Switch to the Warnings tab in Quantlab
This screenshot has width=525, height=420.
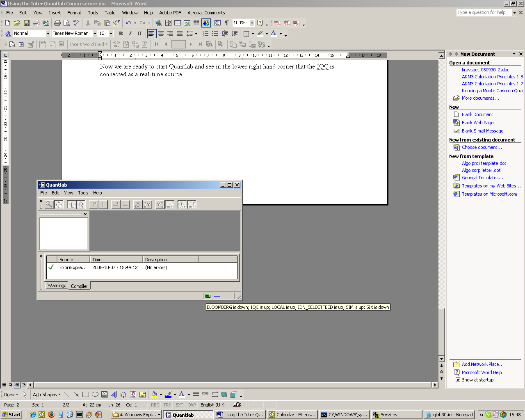tap(57, 285)
